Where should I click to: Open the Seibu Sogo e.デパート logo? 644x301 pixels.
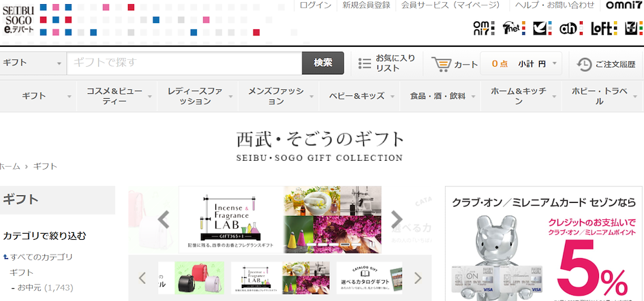(x=18, y=19)
